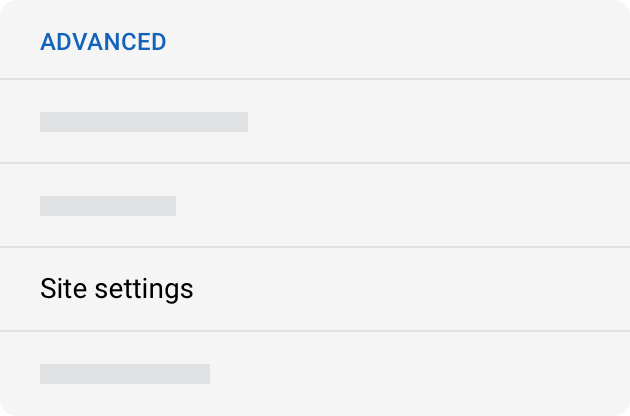Choose the Site settings entry
This screenshot has width=630, height=416.
pyautogui.click(x=117, y=289)
